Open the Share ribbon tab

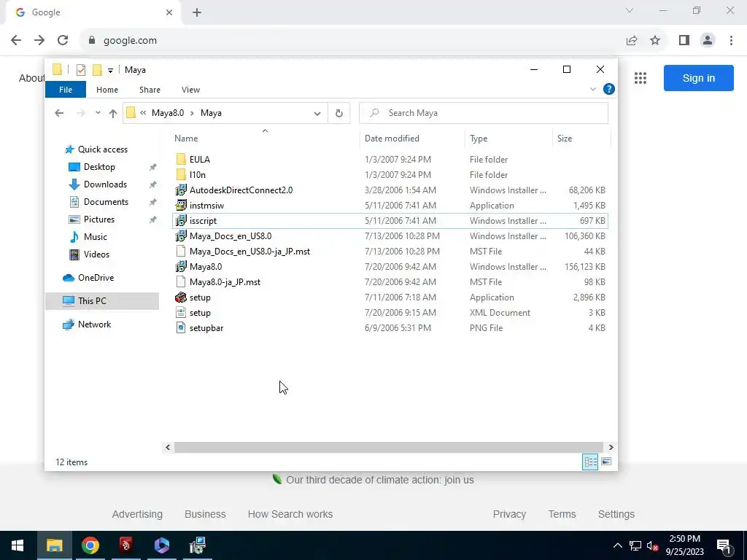150,90
